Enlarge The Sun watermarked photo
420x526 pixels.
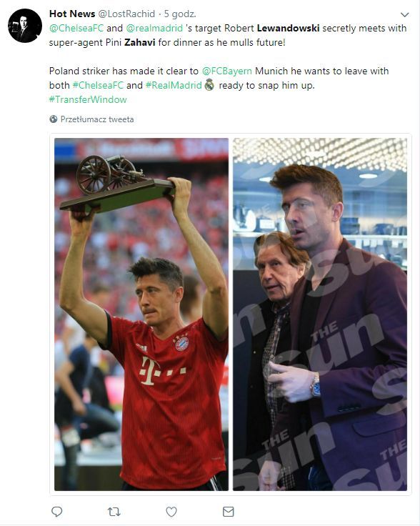coord(320,314)
